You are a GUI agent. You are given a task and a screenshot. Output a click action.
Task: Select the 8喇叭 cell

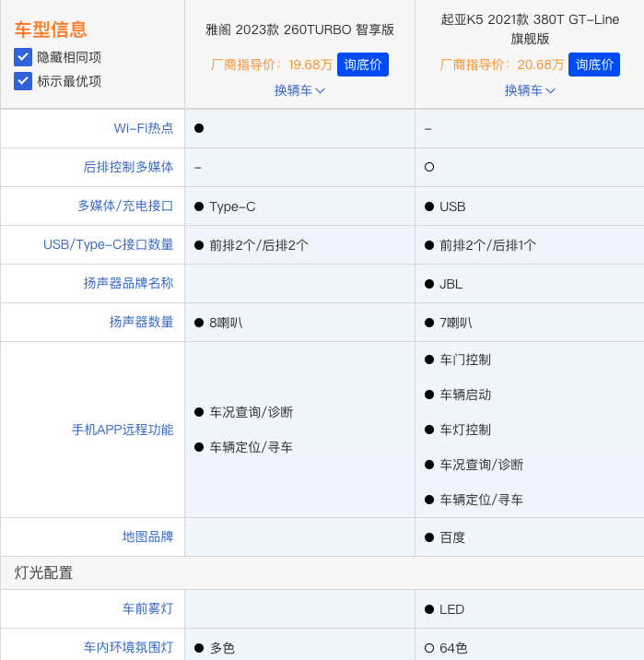tap(226, 323)
